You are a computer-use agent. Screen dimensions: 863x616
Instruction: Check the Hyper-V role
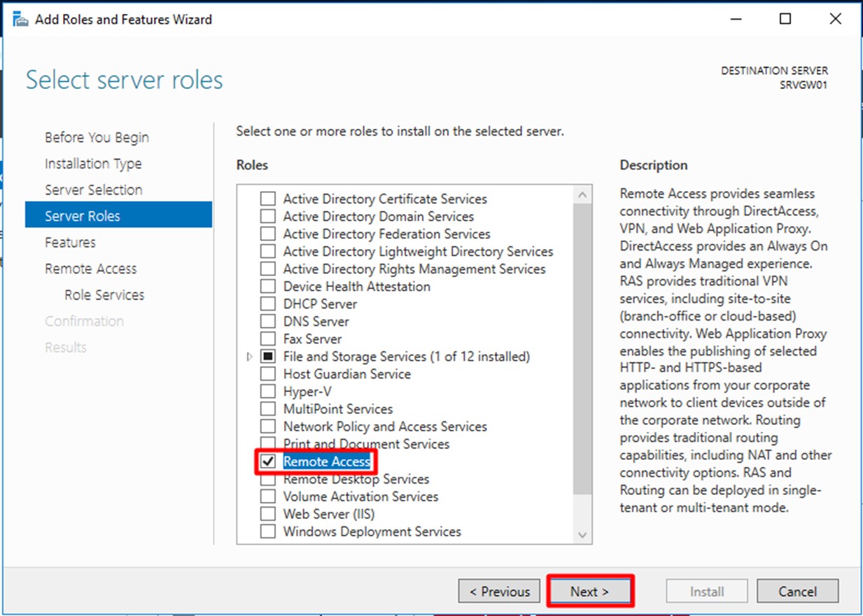click(267, 391)
